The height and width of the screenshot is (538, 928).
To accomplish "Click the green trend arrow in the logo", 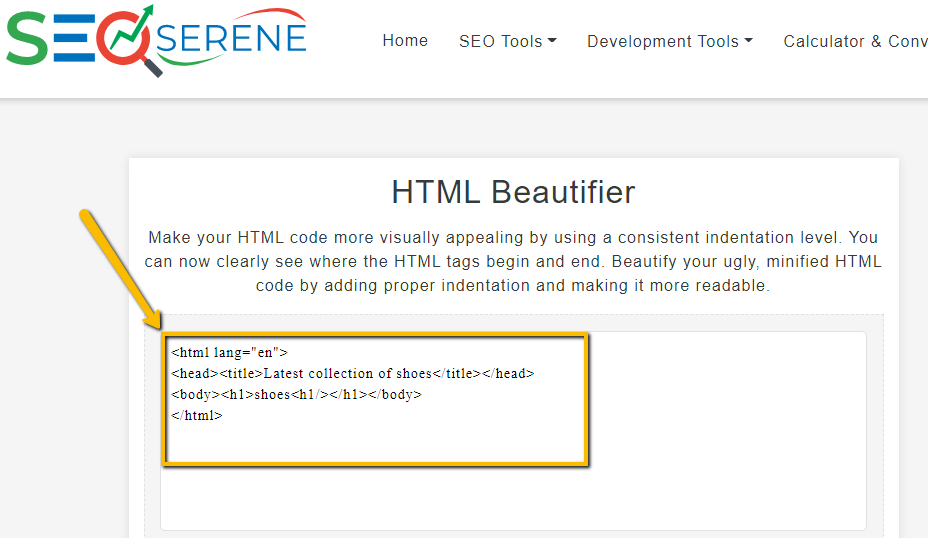I will click(x=133, y=28).
